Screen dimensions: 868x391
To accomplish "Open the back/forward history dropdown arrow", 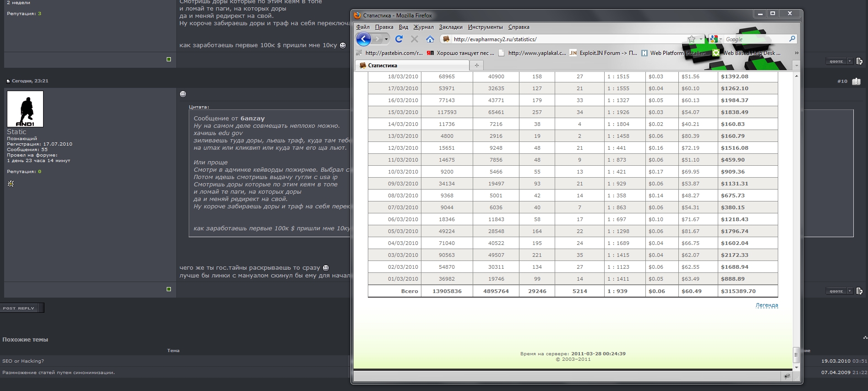I will point(386,39).
